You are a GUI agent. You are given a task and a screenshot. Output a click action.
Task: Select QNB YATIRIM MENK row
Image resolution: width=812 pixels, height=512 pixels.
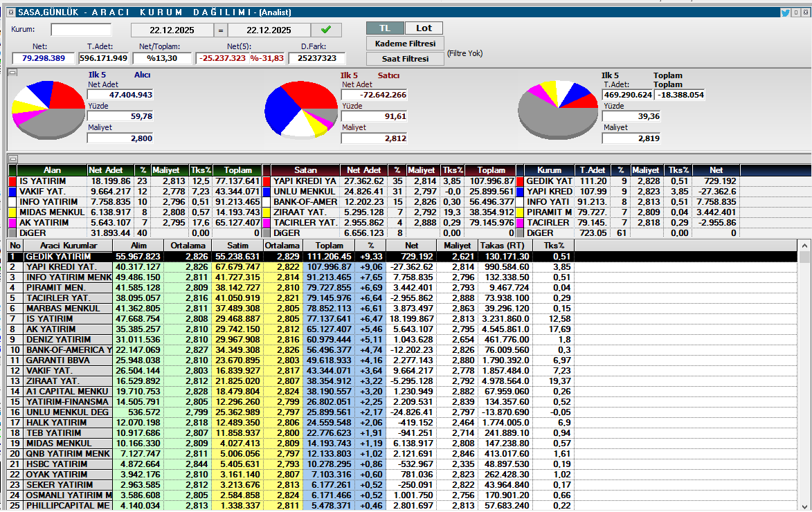tap(402, 453)
